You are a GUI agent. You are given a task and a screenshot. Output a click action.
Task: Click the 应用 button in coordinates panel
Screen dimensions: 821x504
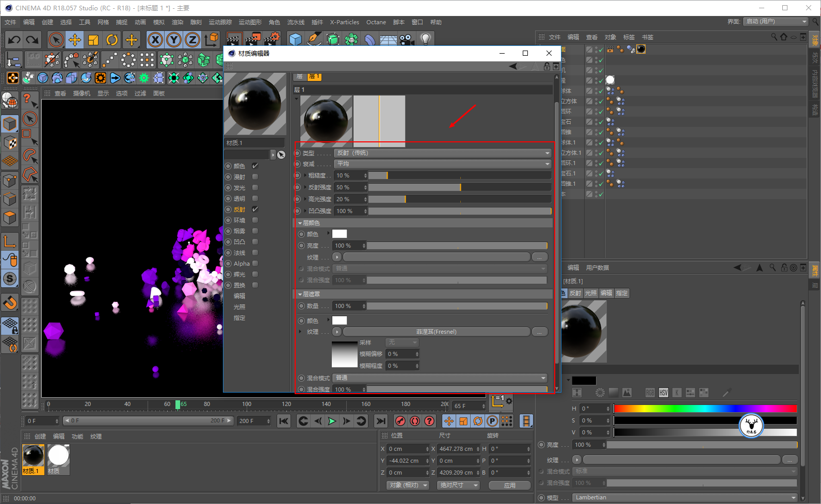tap(509, 485)
